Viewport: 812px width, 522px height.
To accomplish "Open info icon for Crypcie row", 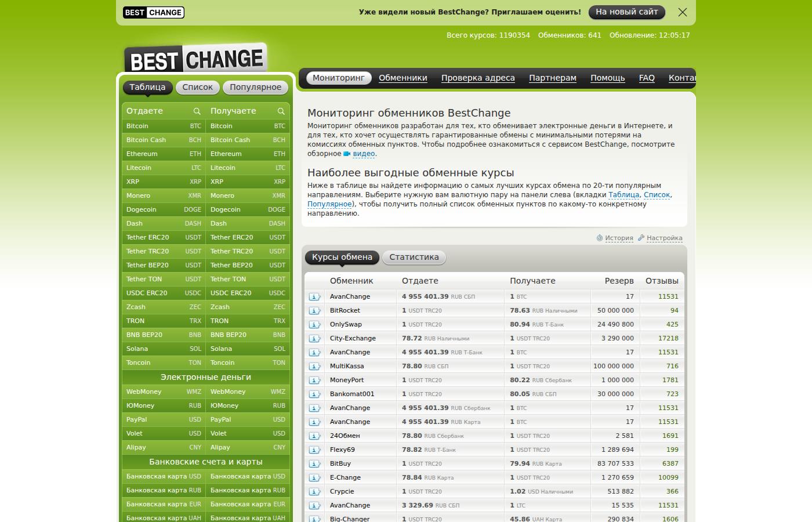I will click(x=314, y=491).
